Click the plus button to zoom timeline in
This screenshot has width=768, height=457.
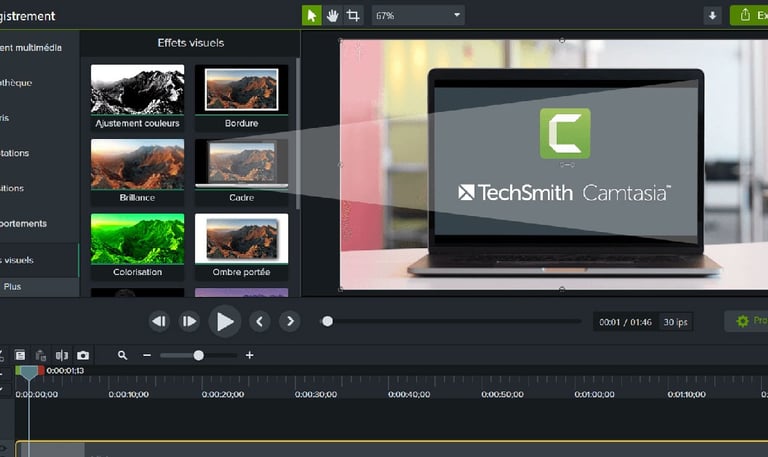(250, 355)
